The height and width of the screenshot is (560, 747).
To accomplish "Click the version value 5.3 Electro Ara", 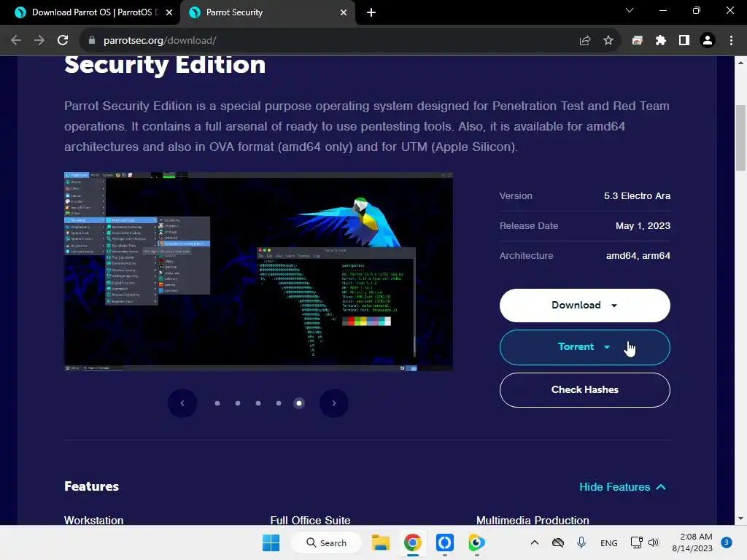I will click(637, 195).
